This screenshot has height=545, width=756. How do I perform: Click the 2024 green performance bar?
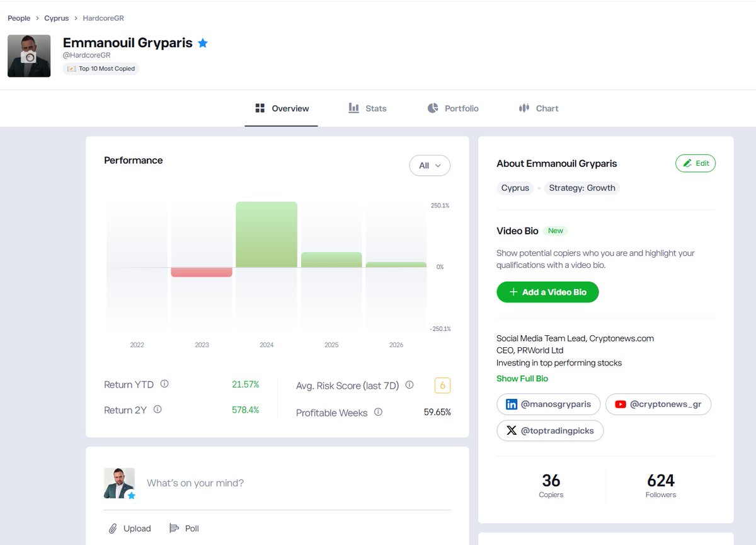(266, 234)
